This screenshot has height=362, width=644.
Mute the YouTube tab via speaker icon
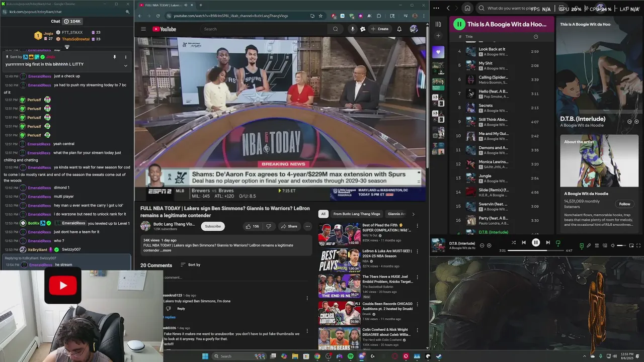click(186, 5)
